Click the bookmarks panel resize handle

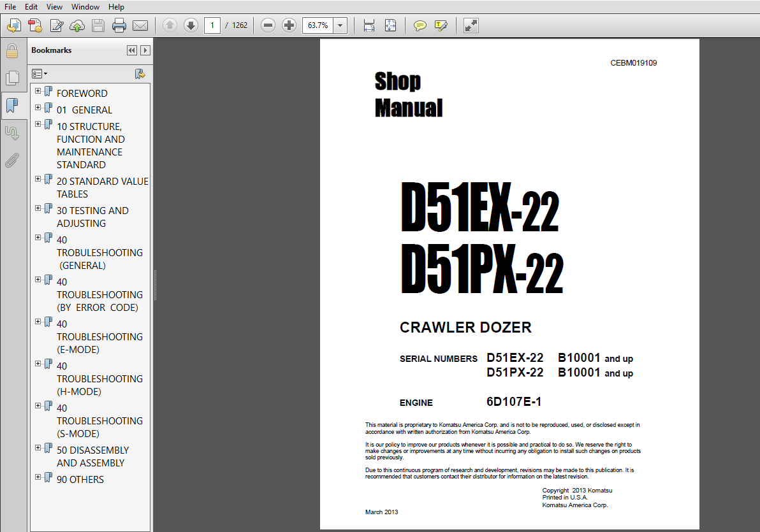pyautogui.click(x=155, y=285)
